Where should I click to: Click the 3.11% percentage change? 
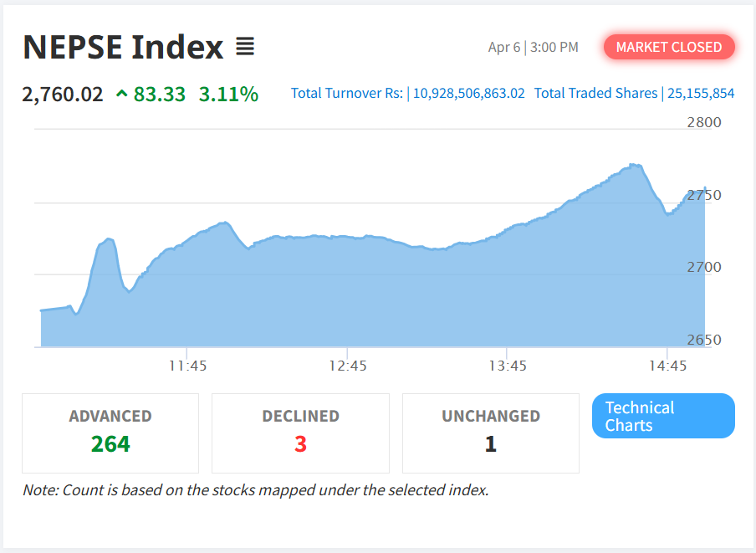(x=228, y=94)
